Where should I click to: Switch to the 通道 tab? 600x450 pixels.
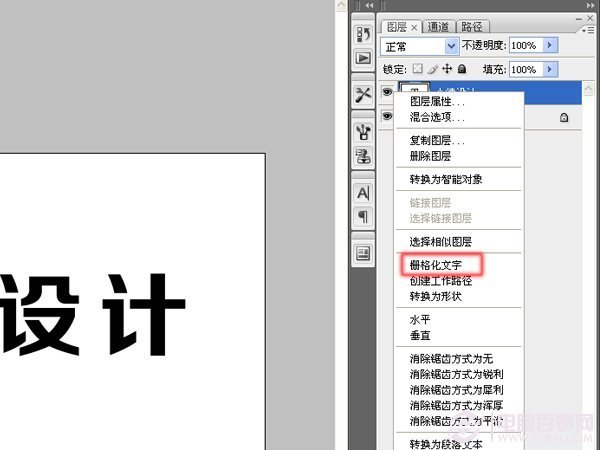click(438, 27)
